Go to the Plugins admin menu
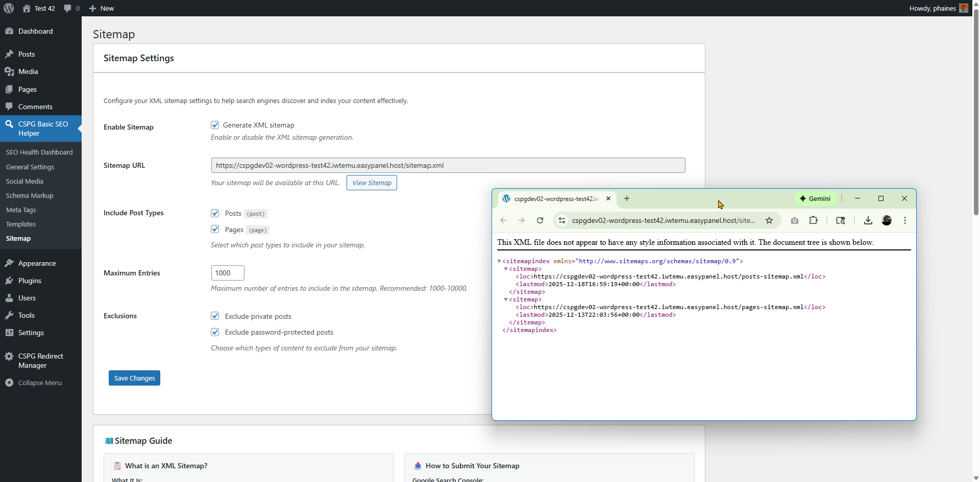Screen dimensions: 980x482 (30, 281)
